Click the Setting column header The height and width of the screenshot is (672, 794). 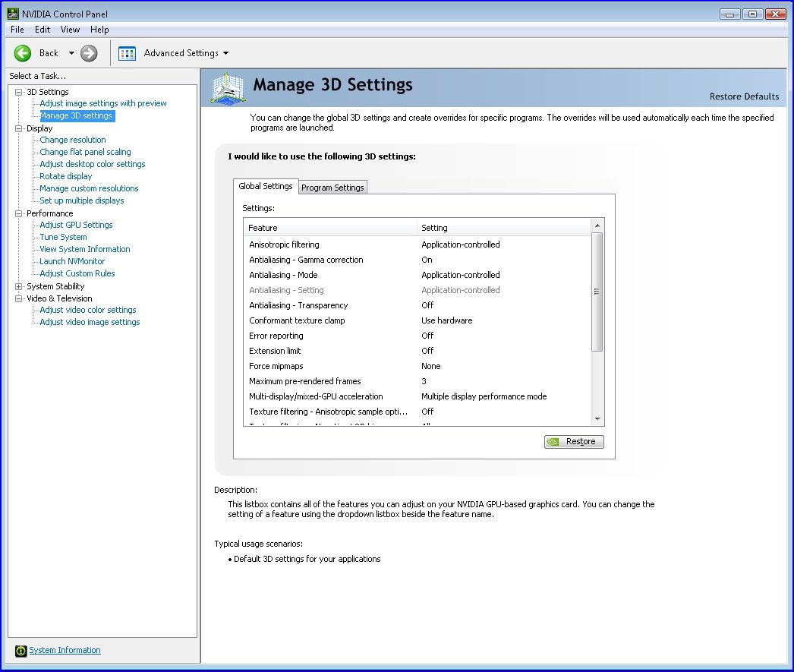point(504,228)
